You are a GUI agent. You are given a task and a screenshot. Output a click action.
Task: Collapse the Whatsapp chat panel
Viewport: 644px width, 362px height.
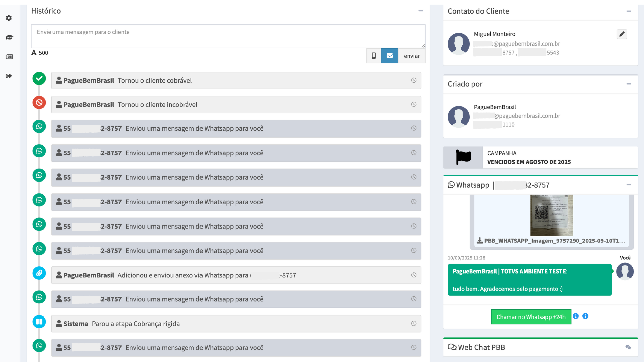tap(629, 185)
